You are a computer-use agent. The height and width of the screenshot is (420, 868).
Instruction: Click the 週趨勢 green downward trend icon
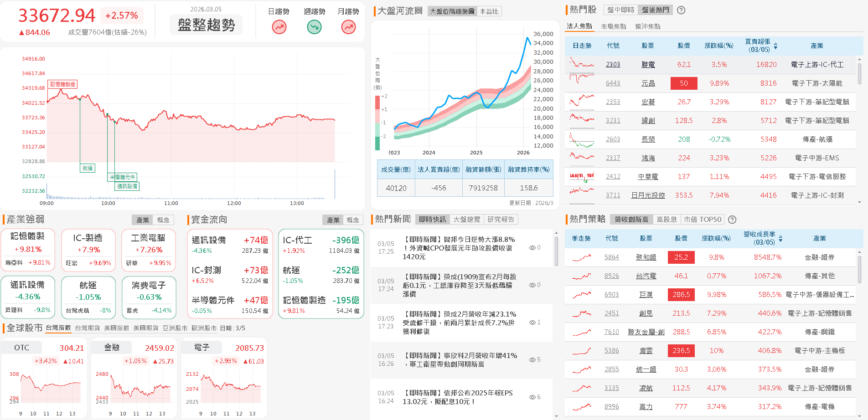(x=314, y=27)
